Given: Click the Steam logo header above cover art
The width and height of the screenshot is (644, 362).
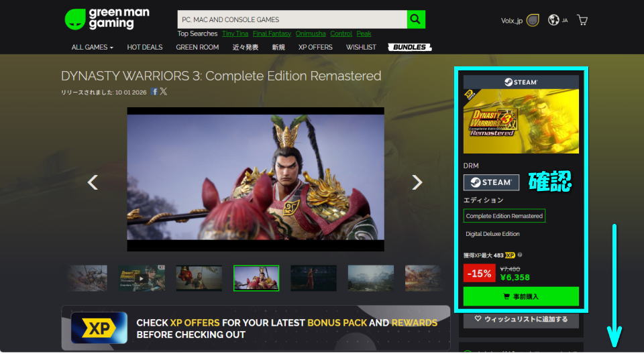Looking at the screenshot, I should pos(521,82).
